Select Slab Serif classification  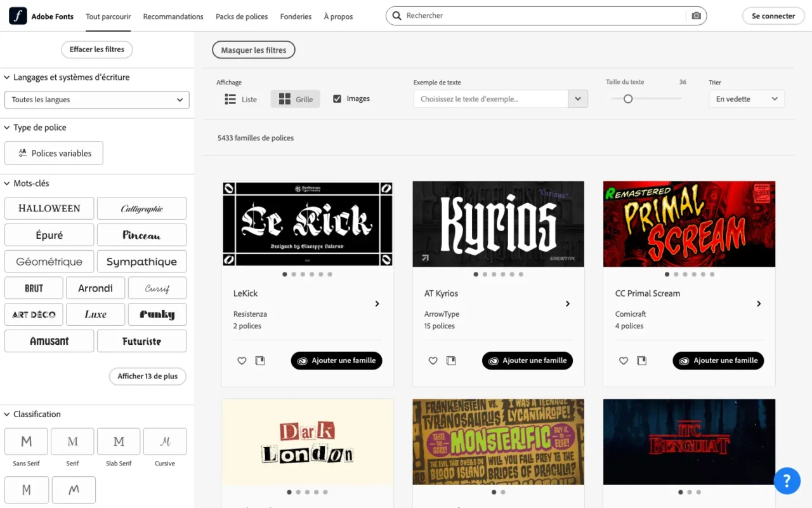pos(119,441)
